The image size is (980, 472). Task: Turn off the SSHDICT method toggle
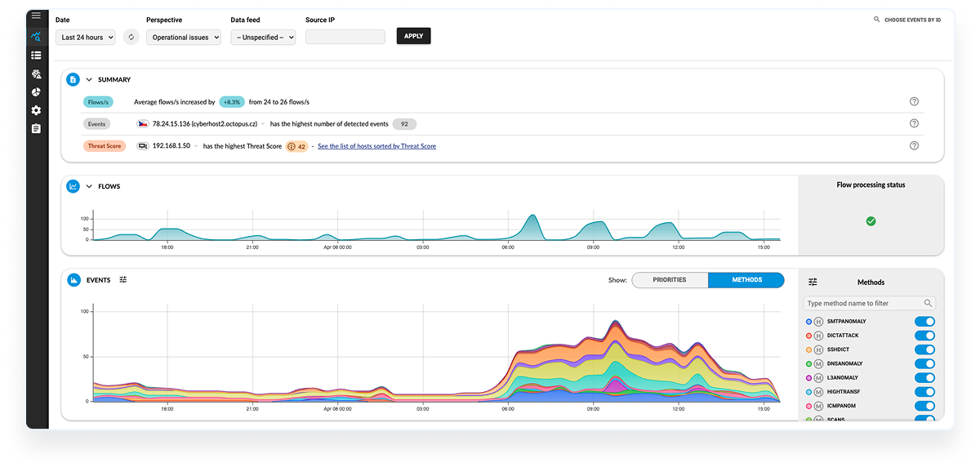(x=924, y=350)
